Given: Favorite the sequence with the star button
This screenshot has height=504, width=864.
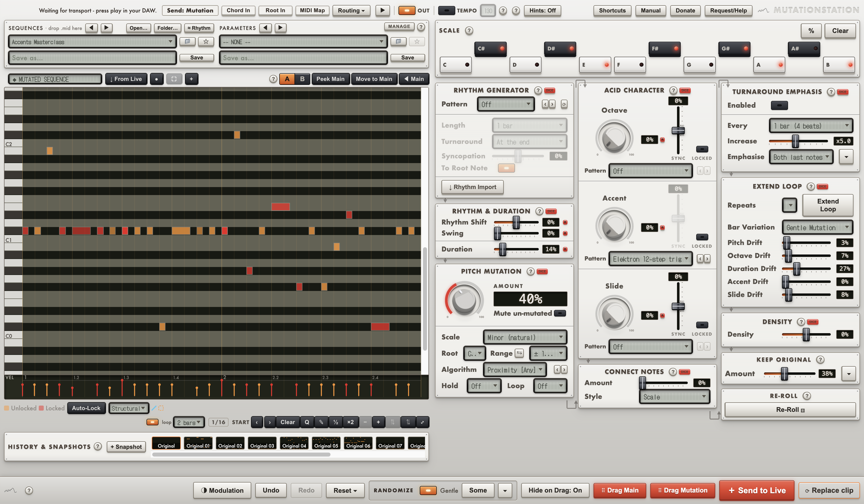Looking at the screenshot, I should [206, 41].
